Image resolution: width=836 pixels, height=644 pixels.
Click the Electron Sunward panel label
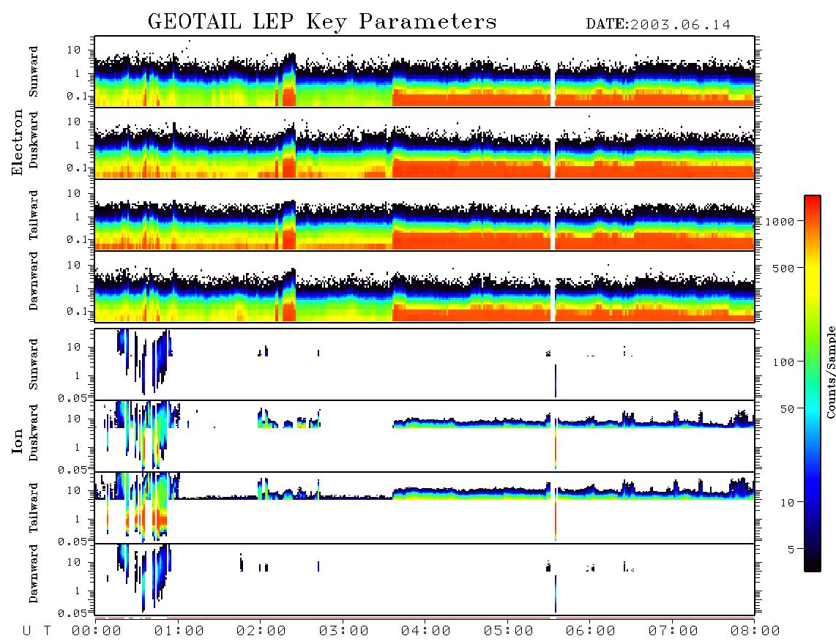coord(34,72)
